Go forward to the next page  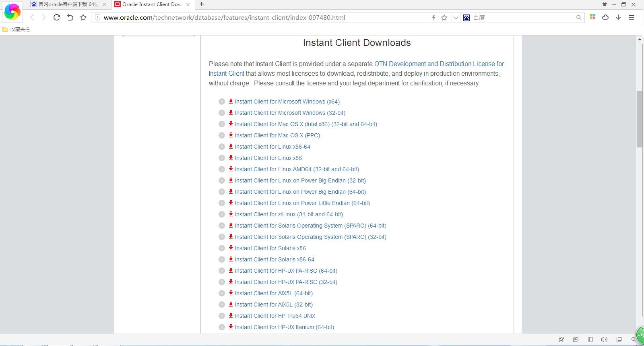(x=44, y=17)
